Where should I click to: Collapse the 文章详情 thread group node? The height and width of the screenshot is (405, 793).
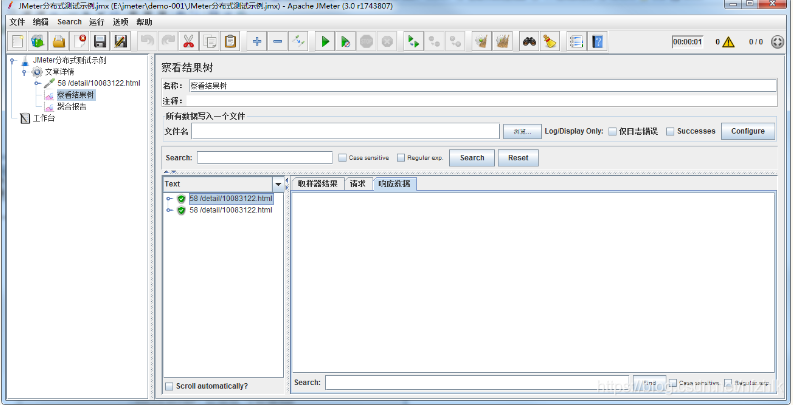tap(23, 72)
